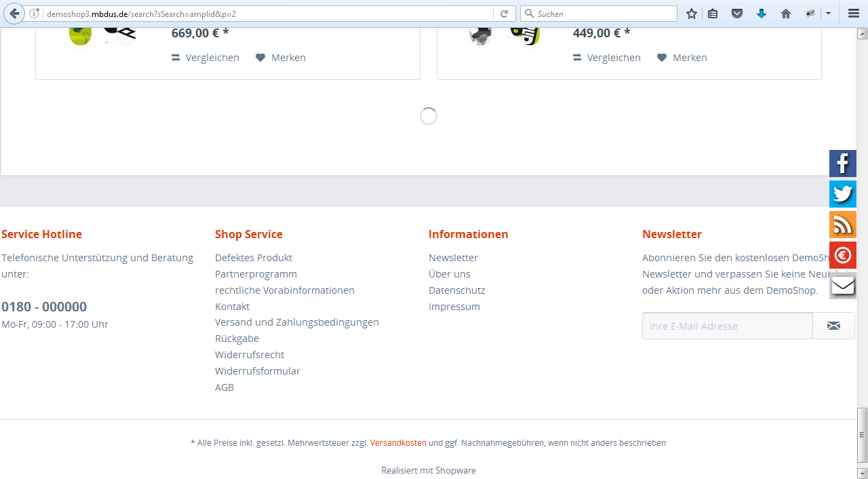Open Firefox downloads arrow icon
The width and height of the screenshot is (868, 479).
pyautogui.click(x=762, y=14)
